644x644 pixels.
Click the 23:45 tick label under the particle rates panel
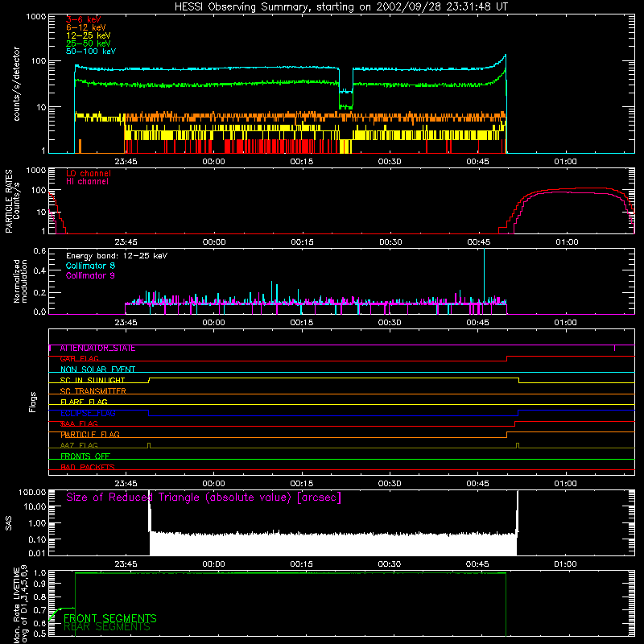pos(126,242)
